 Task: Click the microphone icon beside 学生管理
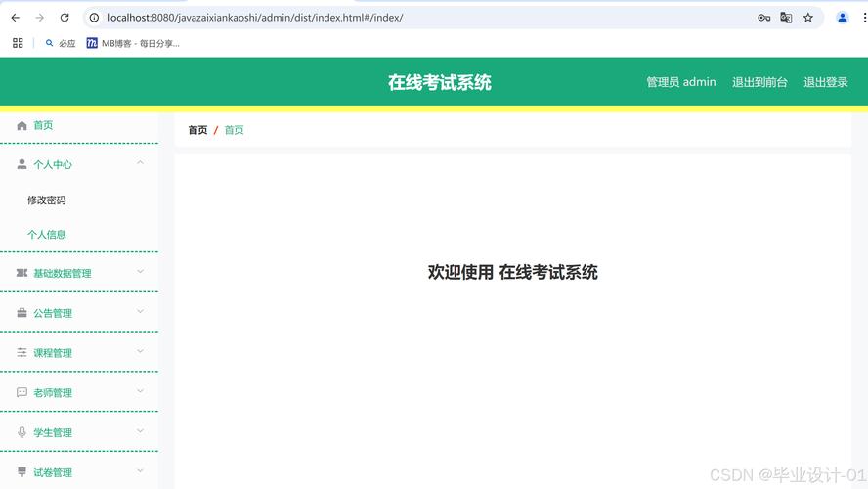click(22, 432)
